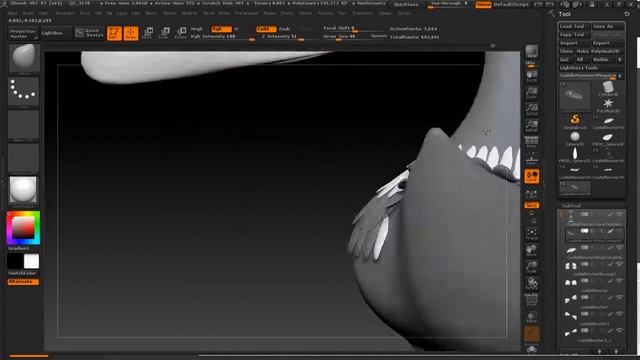The width and height of the screenshot is (640, 360).
Task: Select the PolyMesh3D star tool
Action: click(x=608, y=105)
